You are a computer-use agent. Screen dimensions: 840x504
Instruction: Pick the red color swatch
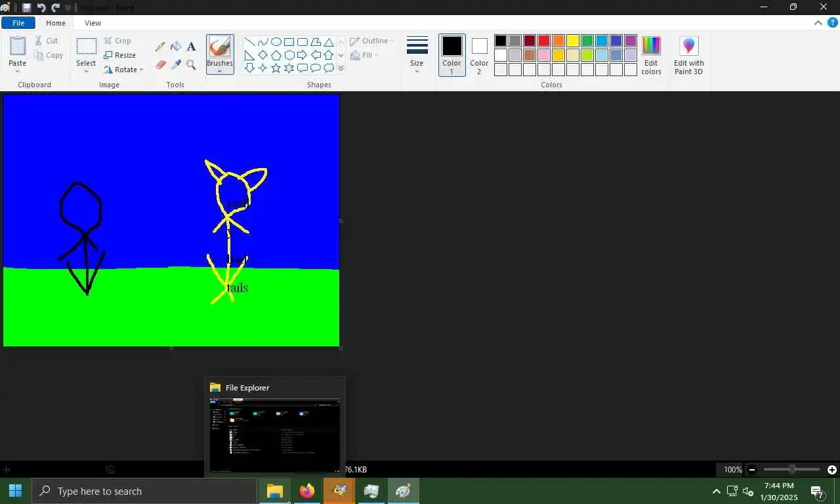point(544,41)
